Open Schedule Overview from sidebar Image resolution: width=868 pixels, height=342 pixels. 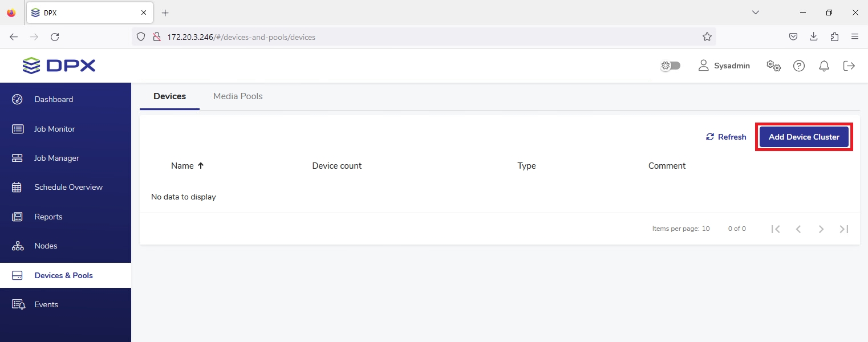pyautogui.click(x=68, y=187)
